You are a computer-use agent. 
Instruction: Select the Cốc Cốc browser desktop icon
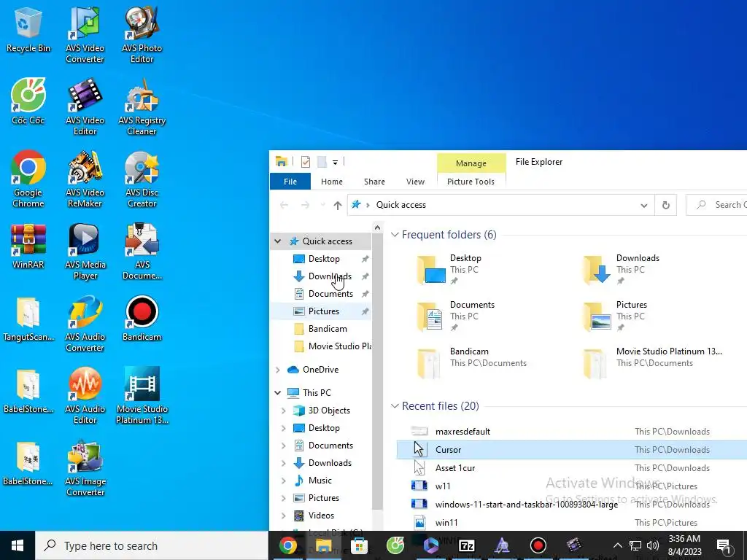28,102
